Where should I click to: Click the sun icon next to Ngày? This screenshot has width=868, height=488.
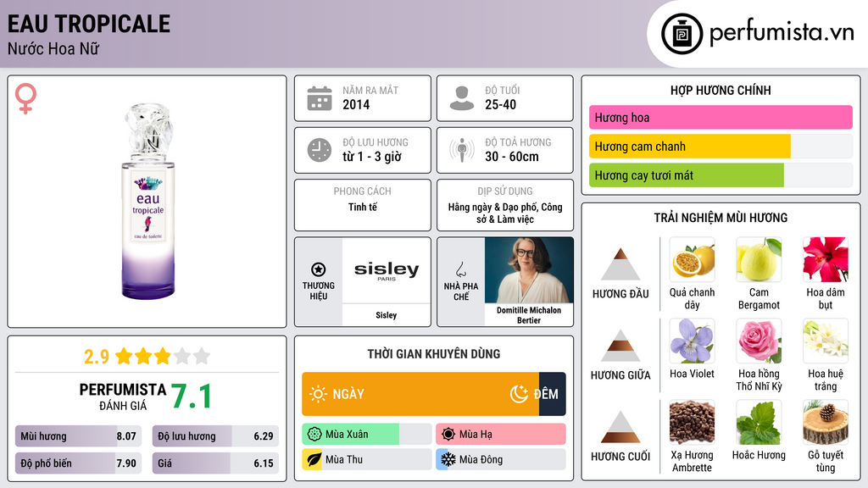click(318, 394)
